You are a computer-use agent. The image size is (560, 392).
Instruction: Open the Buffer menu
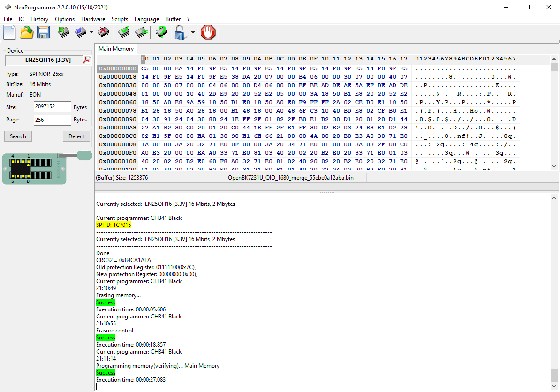(x=173, y=19)
